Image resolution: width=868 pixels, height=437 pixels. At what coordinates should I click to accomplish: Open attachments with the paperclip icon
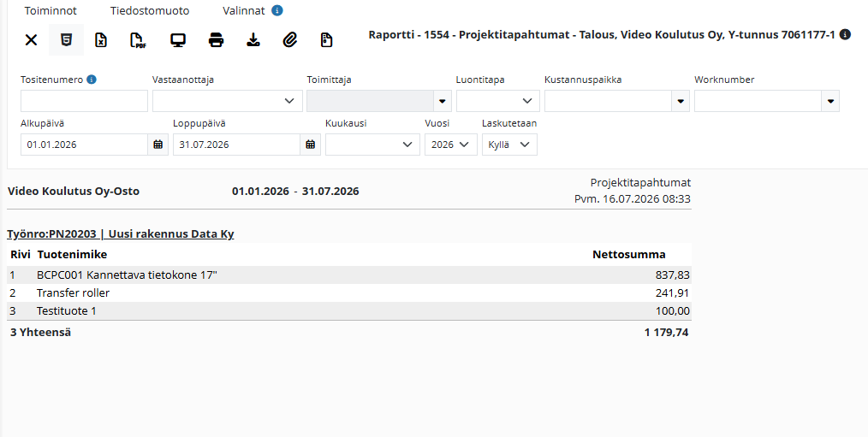point(290,40)
